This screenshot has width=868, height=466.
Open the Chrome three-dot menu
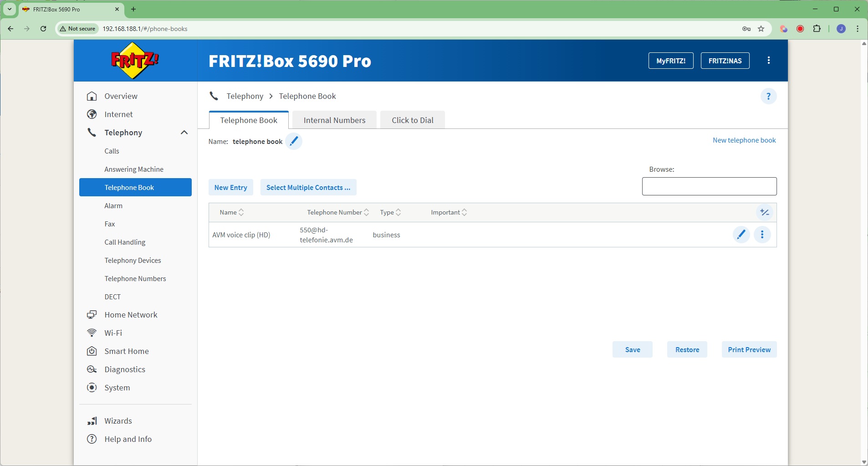(858, 29)
